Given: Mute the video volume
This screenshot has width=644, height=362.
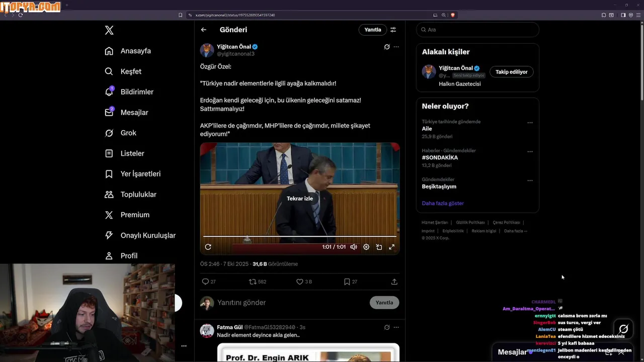Looking at the screenshot, I should pyautogui.click(x=354, y=247).
